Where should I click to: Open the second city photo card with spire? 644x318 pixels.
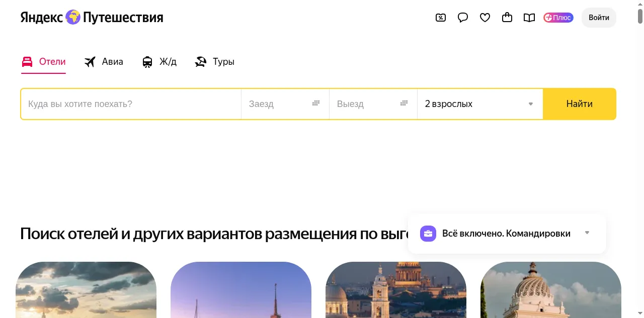pos(241,290)
